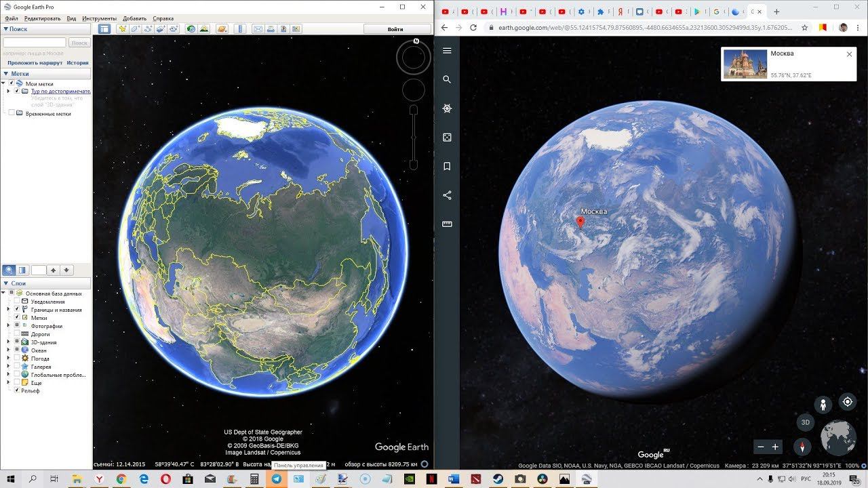Viewport: 868px width, 488px height.
Task: Open Telegram from the taskbar
Action: coord(276,479)
